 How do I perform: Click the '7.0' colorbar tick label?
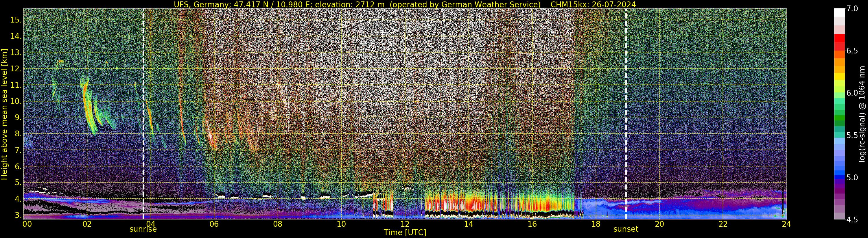coord(852,9)
